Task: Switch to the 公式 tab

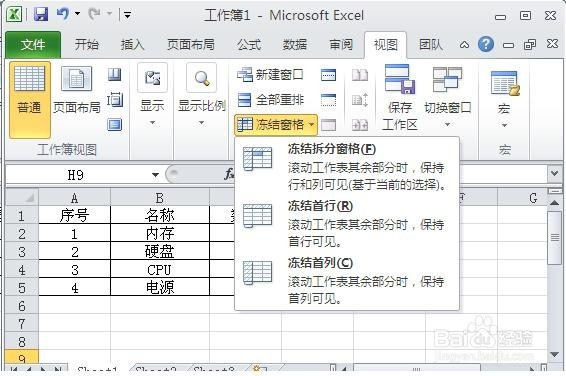Action: (249, 45)
